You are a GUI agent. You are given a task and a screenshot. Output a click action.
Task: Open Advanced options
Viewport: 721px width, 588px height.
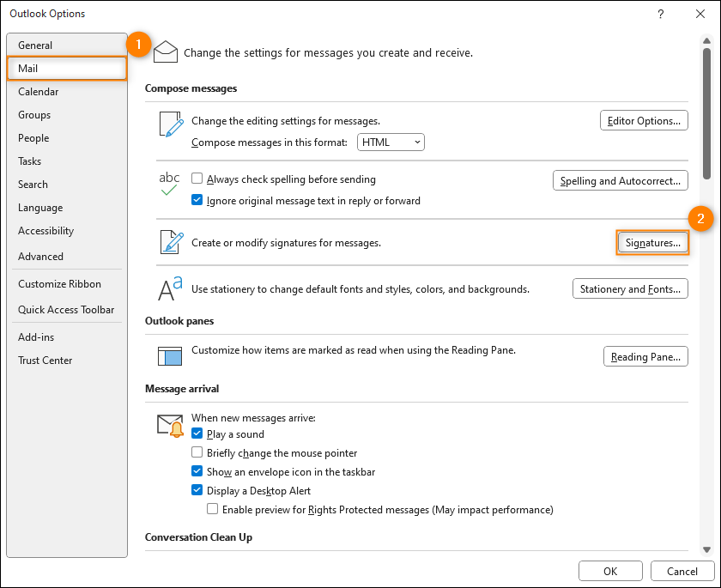click(67, 257)
